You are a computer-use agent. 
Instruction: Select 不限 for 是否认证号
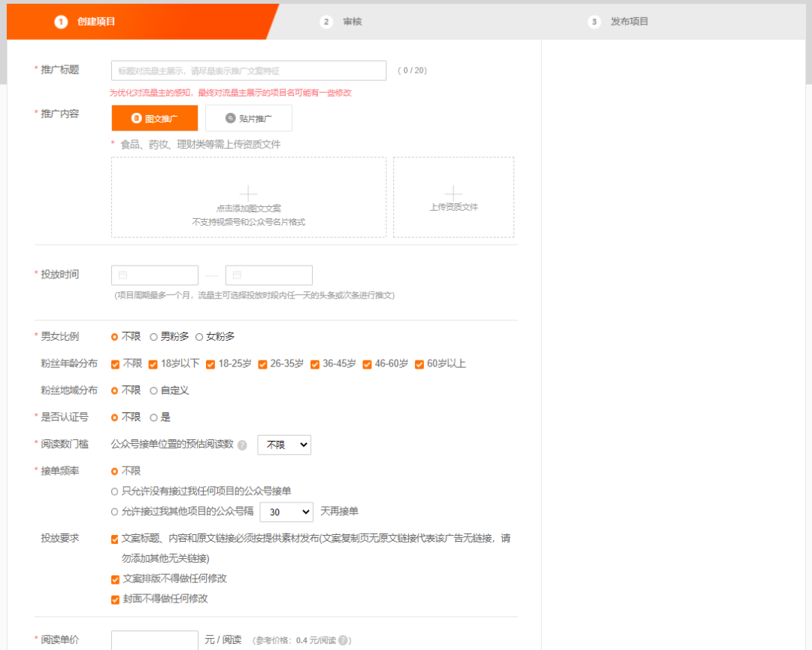[114, 418]
